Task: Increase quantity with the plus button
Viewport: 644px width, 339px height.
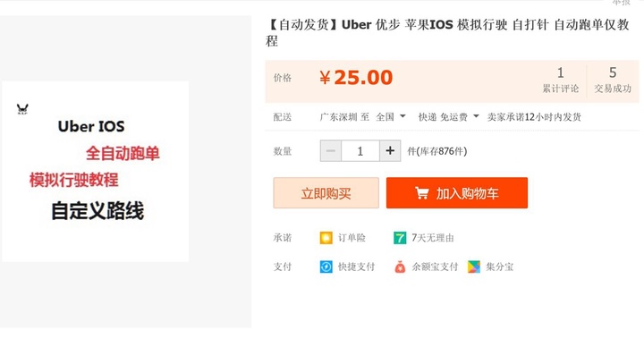Action: pyautogui.click(x=390, y=151)
